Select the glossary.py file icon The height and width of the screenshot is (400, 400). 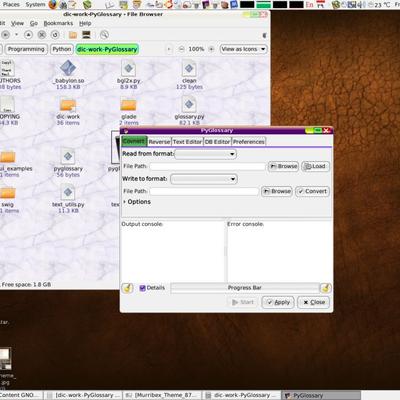189,105
